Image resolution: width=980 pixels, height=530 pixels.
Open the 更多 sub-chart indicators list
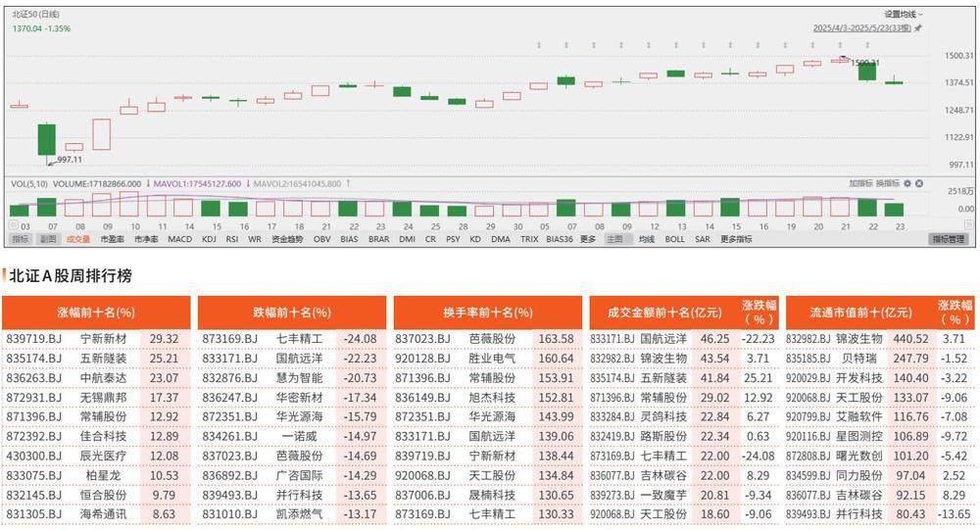tap(587, 239)
